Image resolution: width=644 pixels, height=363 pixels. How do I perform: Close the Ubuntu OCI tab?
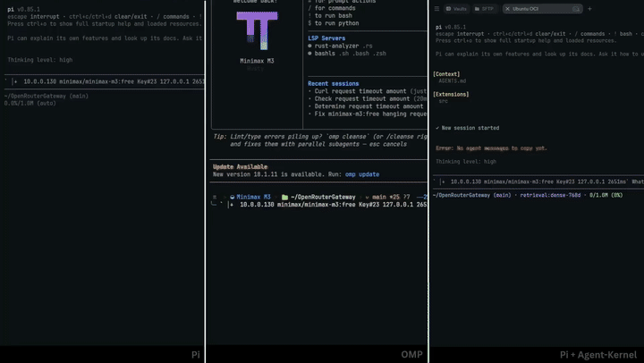click(x=508, y=9)
